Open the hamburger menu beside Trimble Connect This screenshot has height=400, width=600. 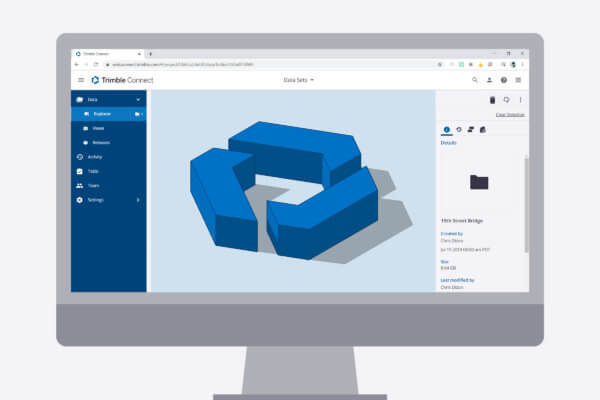click(81, 79)
